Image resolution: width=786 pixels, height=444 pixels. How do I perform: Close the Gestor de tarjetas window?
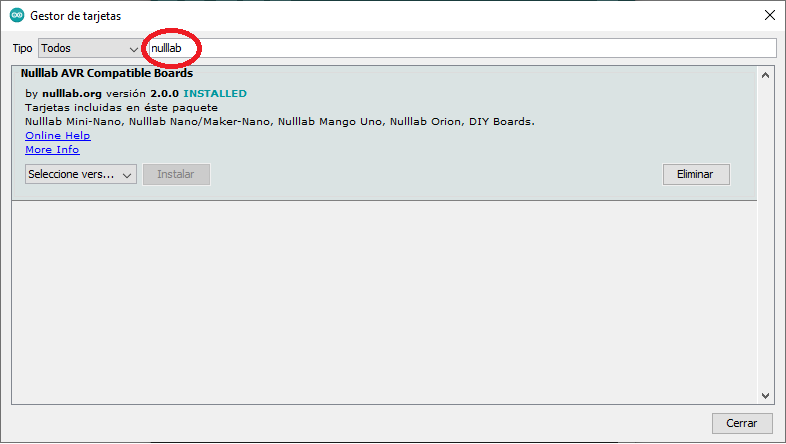point(769,16)
